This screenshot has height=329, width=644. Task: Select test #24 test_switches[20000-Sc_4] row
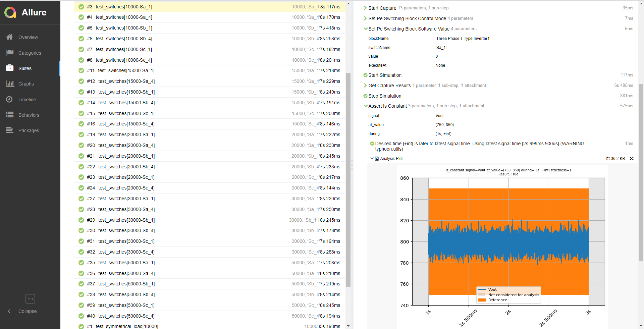pos(210,188)
